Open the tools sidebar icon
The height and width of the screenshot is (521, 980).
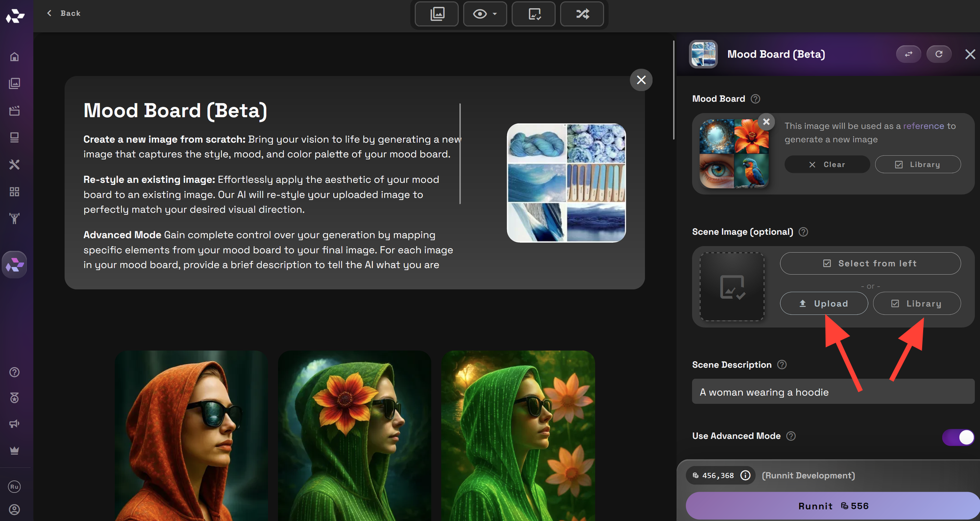(x=15, y=165)
